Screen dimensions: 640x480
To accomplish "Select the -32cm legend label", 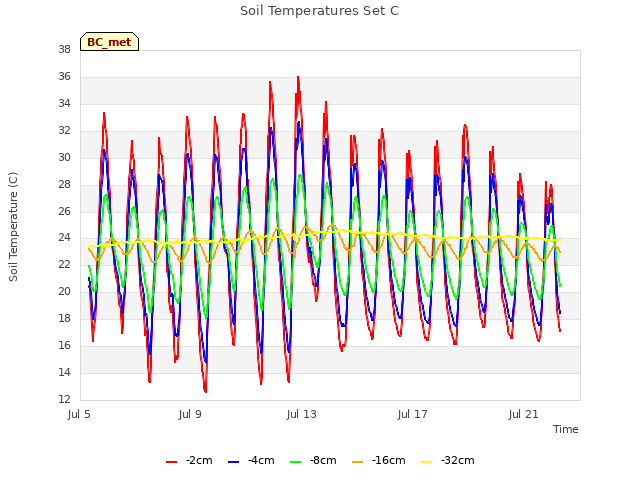I will coord(458,460).
